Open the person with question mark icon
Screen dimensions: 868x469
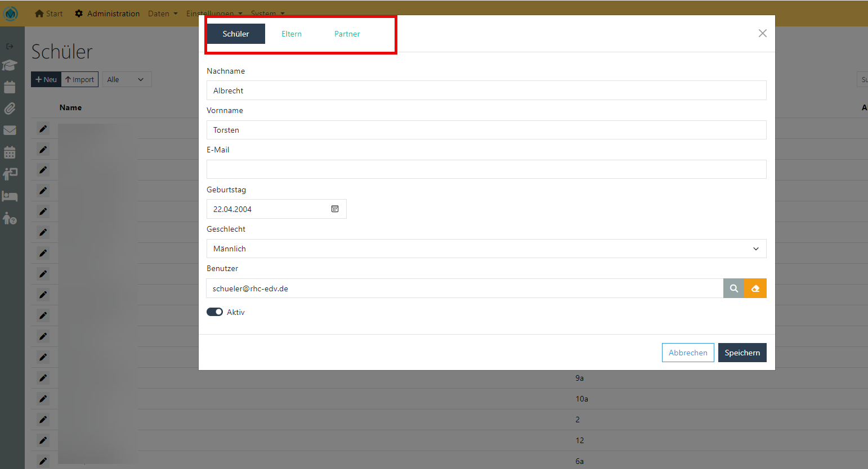10,218
